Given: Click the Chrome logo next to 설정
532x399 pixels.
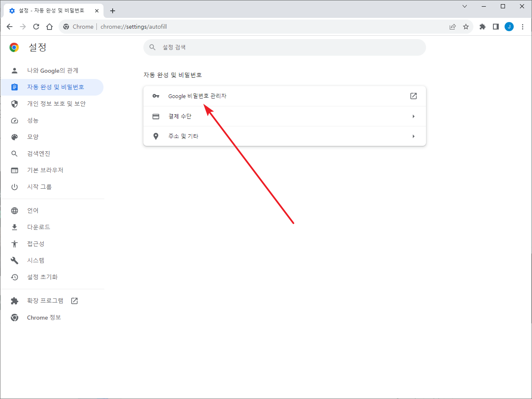Looking at the screenshot, I should 14,47.
